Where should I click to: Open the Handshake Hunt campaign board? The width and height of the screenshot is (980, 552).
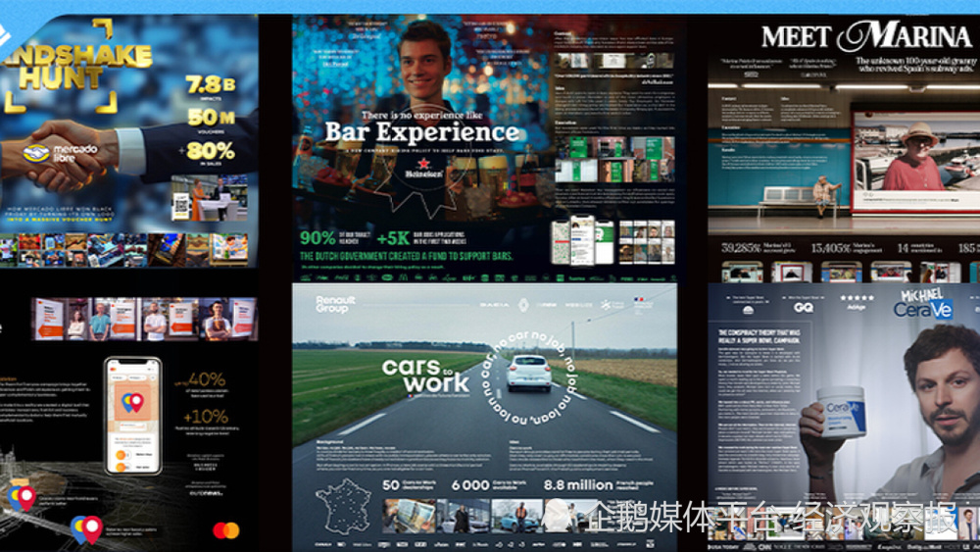128,141
